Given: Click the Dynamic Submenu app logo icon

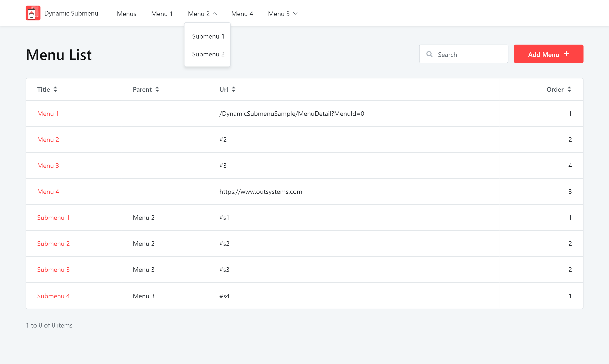Looking at the screenshot, I should [33, 13].
